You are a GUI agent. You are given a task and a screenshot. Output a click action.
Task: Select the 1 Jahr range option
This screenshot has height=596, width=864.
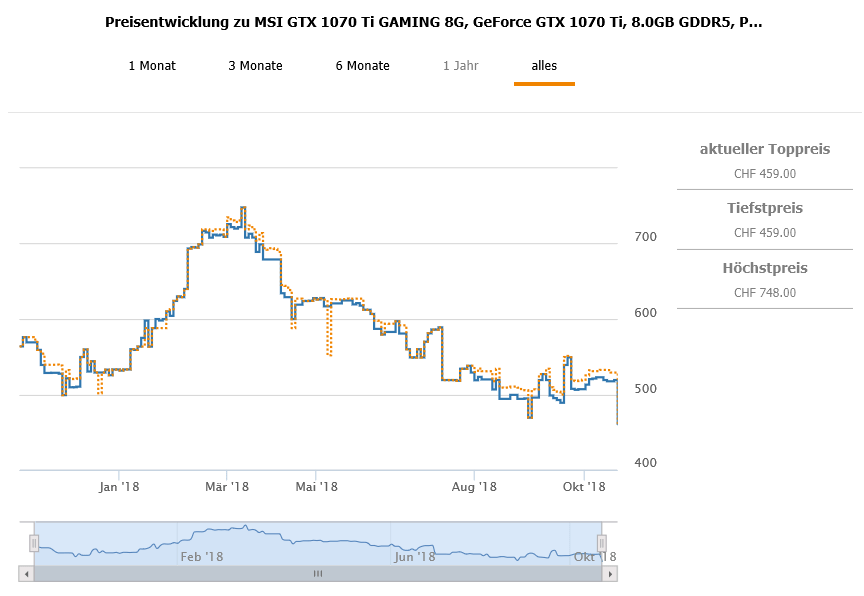click(461, 66)
